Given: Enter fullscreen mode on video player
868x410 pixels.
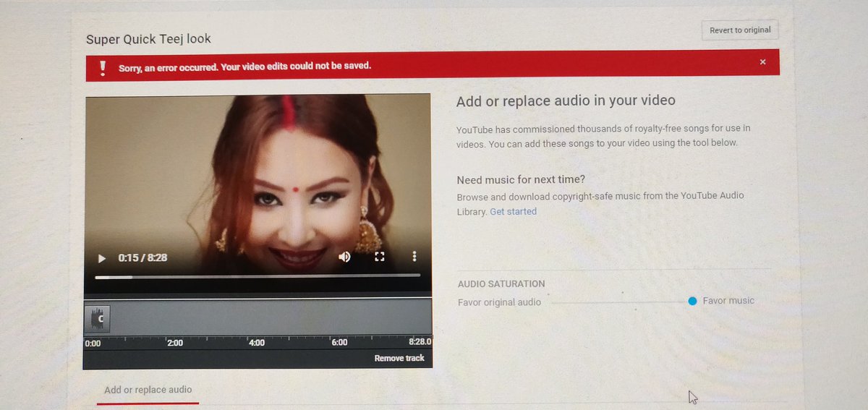Looking at the screenshot, I should coord(379,257).
